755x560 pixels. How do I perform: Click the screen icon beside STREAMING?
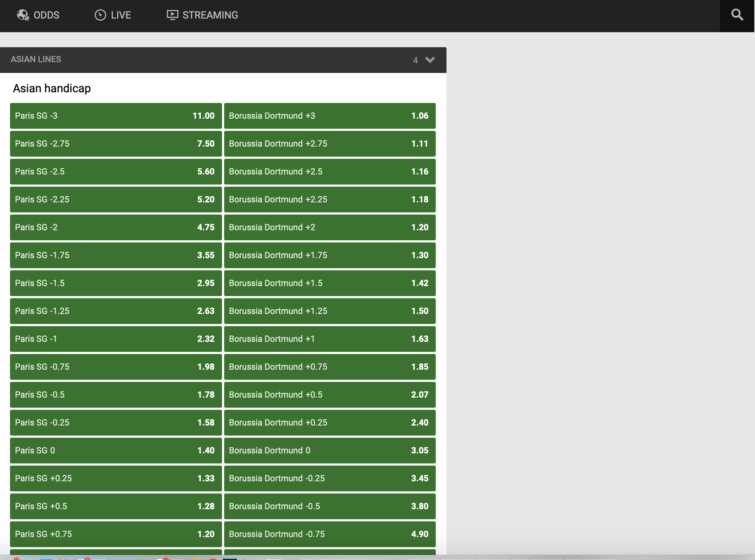173,15
